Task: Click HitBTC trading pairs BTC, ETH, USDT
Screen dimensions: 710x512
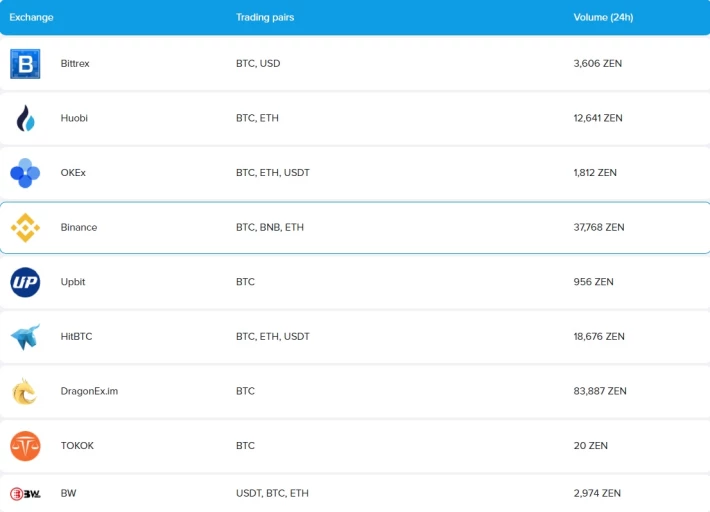Action: pos(273,336)
